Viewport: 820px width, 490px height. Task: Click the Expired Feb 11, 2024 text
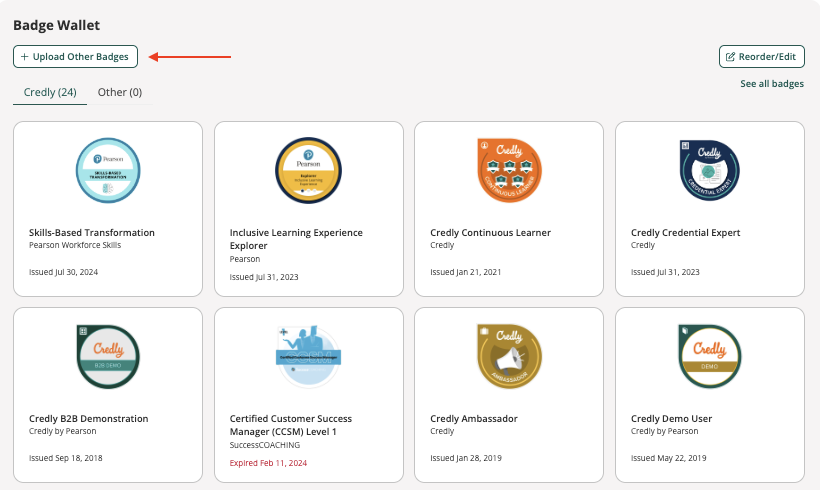(x=268, y=463)
